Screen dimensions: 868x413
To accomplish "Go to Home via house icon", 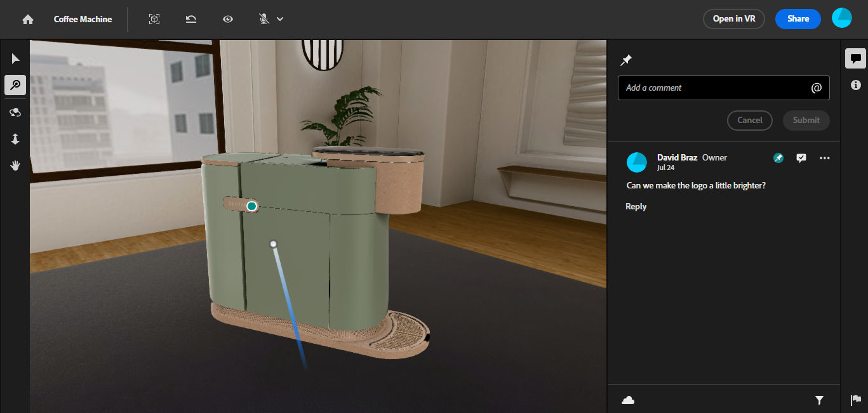I will pyautogui.click(x=27, y=19).
